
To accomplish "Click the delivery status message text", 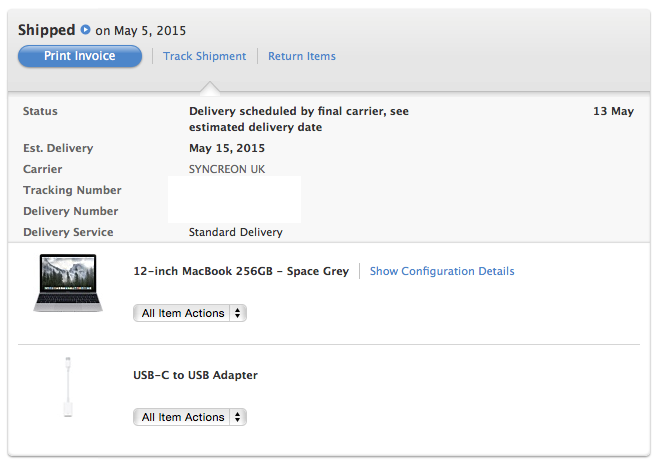I will 298,119.
